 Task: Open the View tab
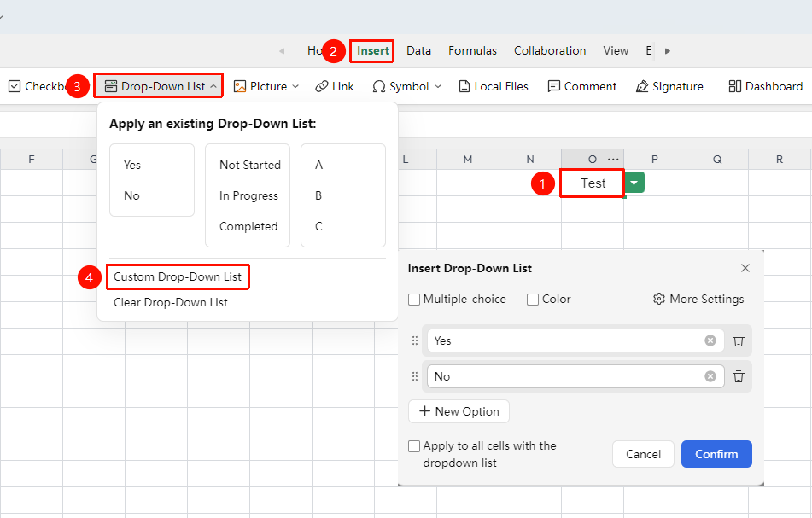tap(616, 50)
